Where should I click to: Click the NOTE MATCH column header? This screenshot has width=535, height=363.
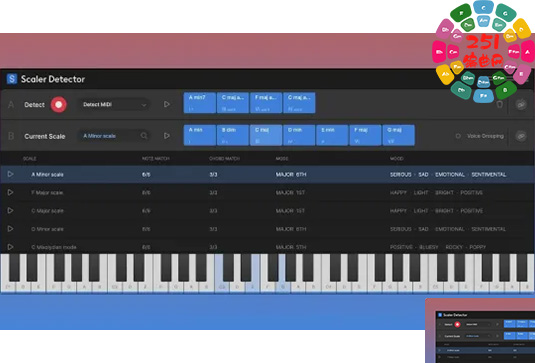(156, 159)
